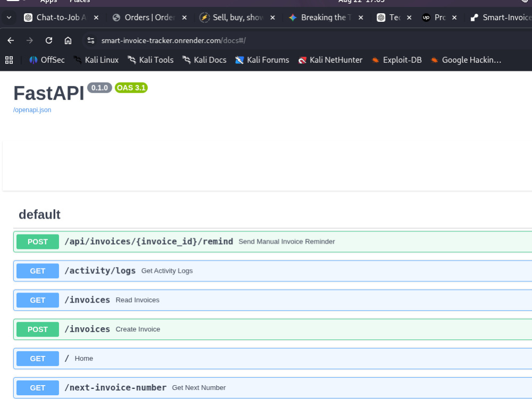Expand the GET /next-invoice-number endpoint

coord(272,387)
